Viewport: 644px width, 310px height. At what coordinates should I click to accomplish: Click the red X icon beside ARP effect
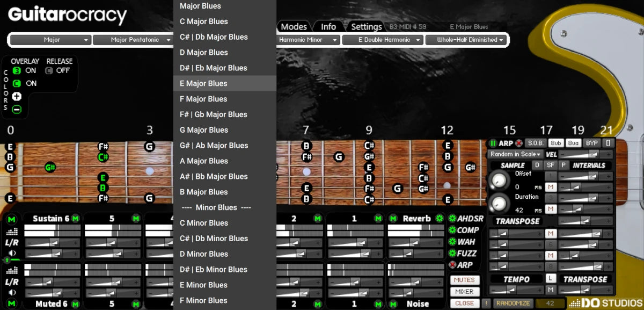(x=452, y=265)
